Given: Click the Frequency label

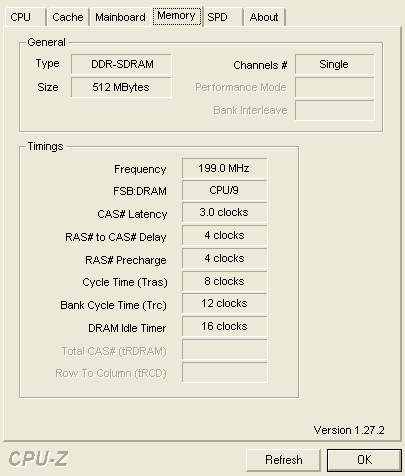Looking at the screenshot, I should (140, 169).
